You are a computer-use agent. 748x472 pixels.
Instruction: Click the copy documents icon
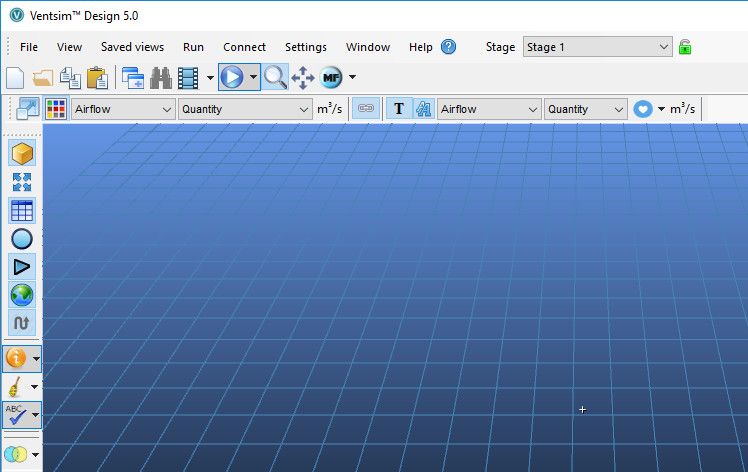click(70, 78)
